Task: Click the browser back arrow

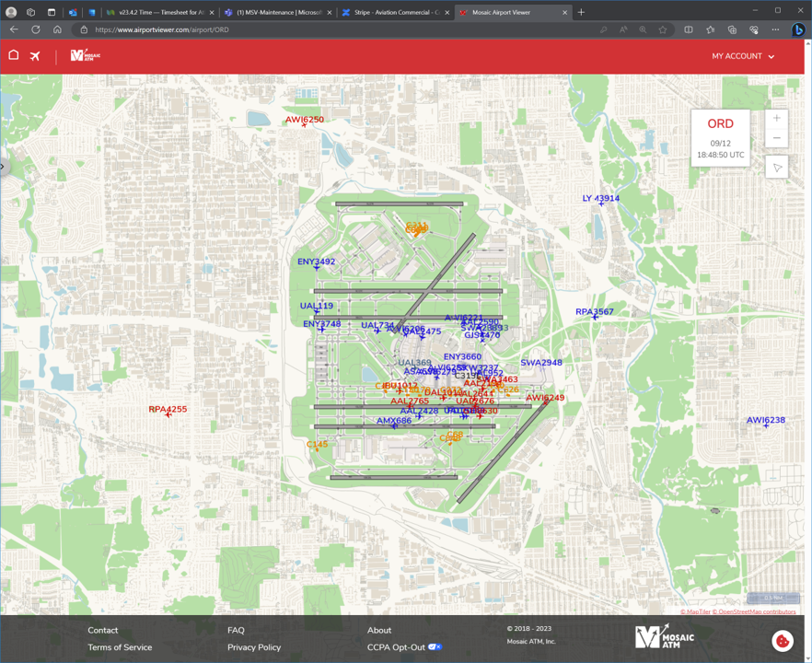Action: tap(14, 29)
